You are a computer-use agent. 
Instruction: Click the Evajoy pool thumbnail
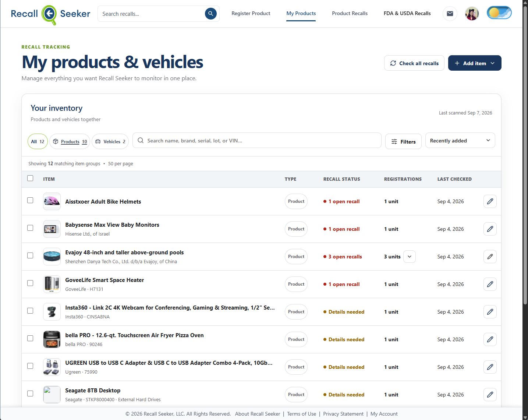[x=52, y=257]
